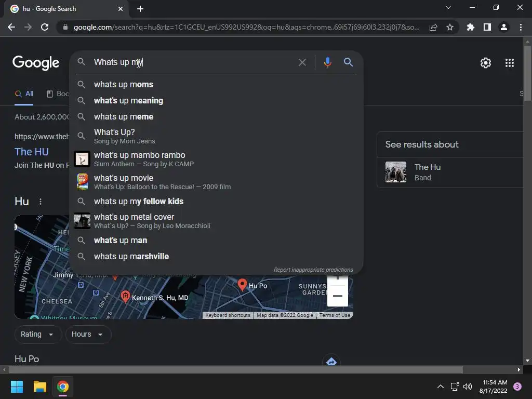Click the horizontal page scrollbar

[x=236, y=369]
